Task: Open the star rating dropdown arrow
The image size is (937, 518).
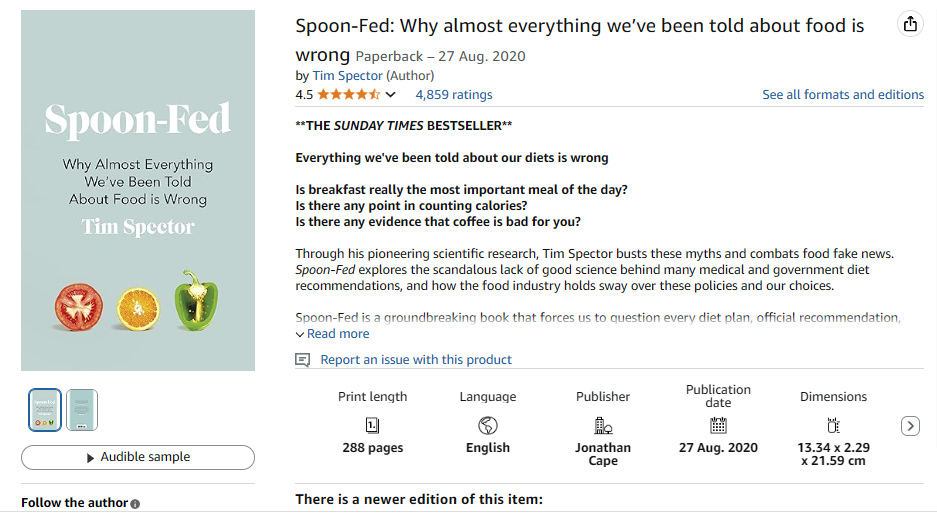Action: click(x=391, y=95)
